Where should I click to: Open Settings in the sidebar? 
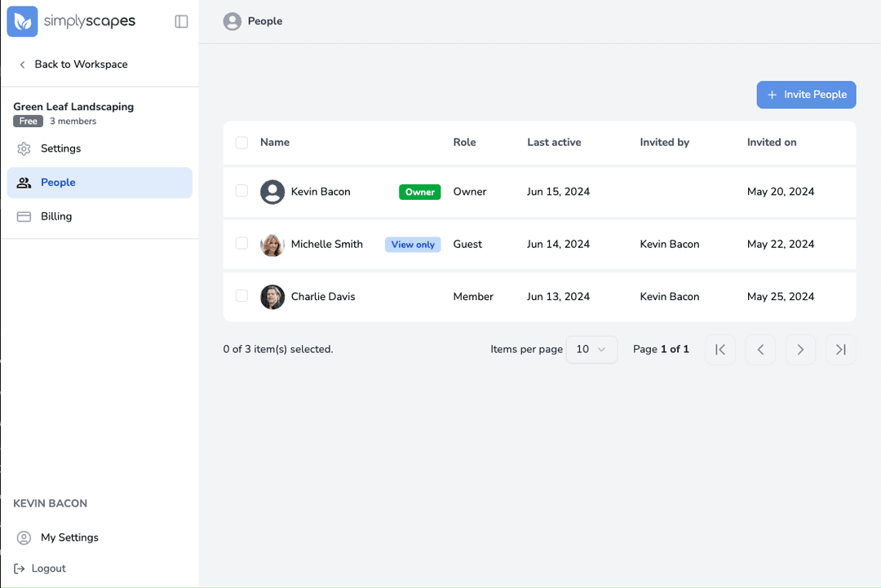60,148
